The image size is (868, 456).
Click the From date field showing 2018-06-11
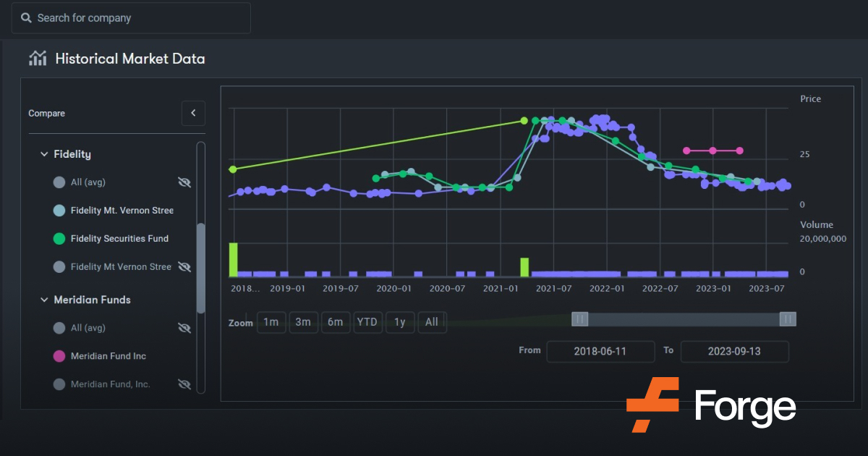[x=600, y=351]
